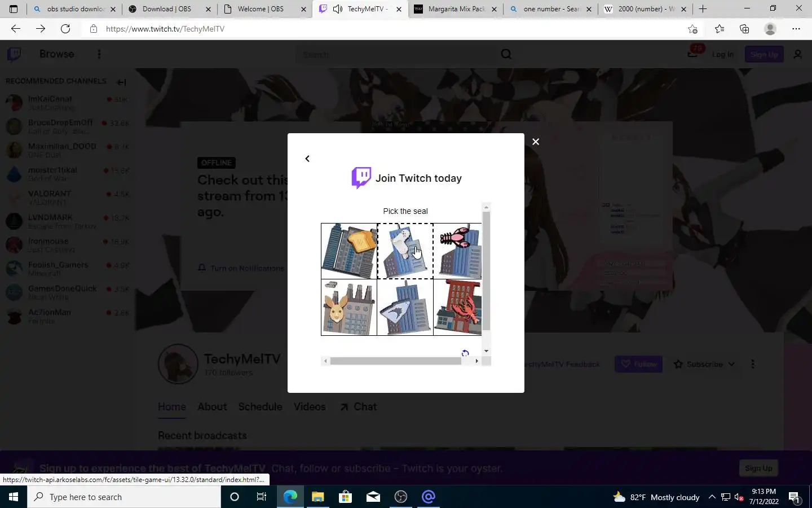Click the address bar URL

click(165, 29)
